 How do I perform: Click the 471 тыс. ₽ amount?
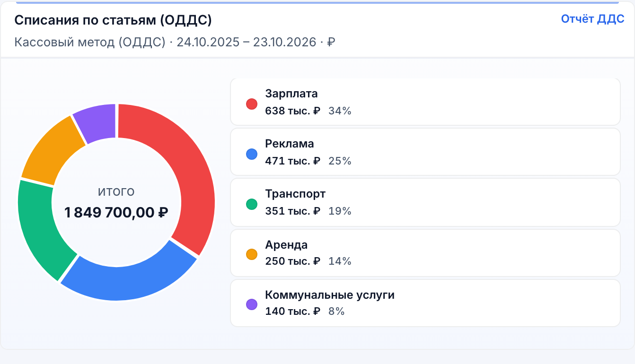tap(293, 161)
